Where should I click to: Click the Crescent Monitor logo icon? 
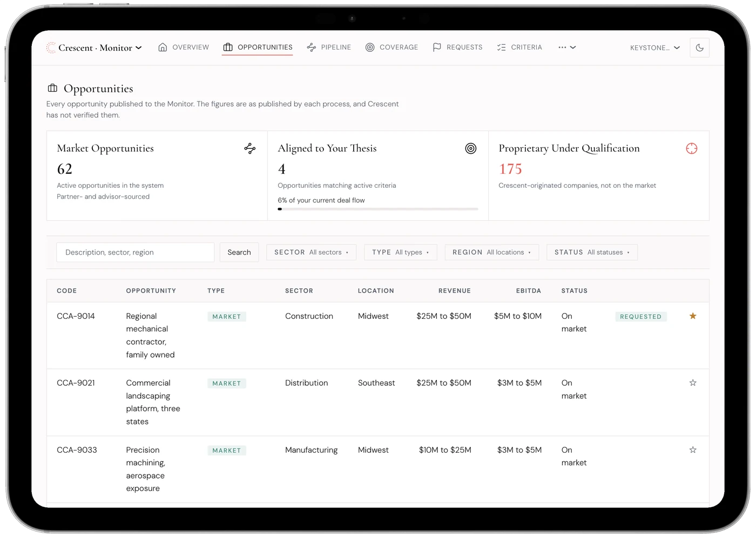point(51,47)
